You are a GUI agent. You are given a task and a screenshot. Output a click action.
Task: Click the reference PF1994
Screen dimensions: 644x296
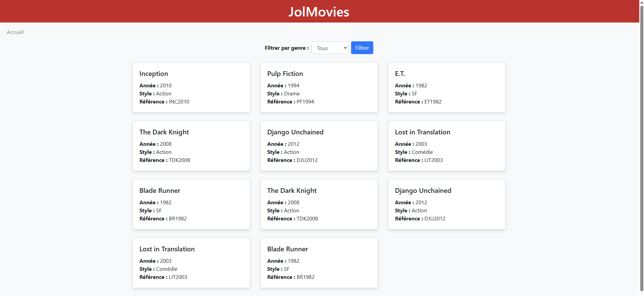click(305, 102)
